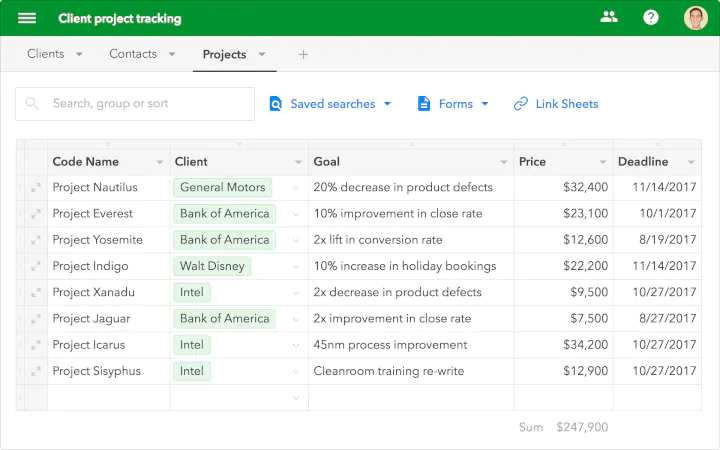Select the Project Indigo cell
This screenshot has height=450, width=720.
click(x=108, y=266)
